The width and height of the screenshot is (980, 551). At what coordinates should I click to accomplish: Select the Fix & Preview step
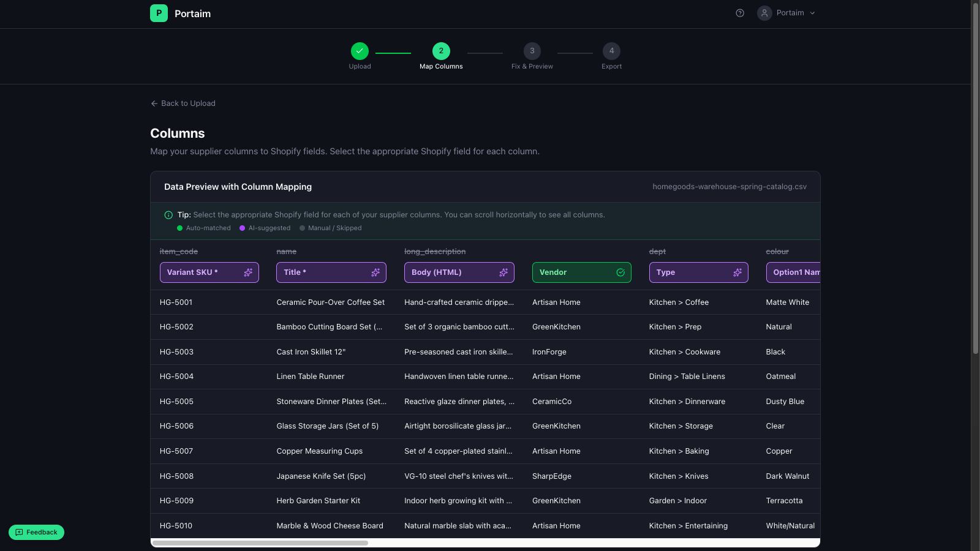532,51
